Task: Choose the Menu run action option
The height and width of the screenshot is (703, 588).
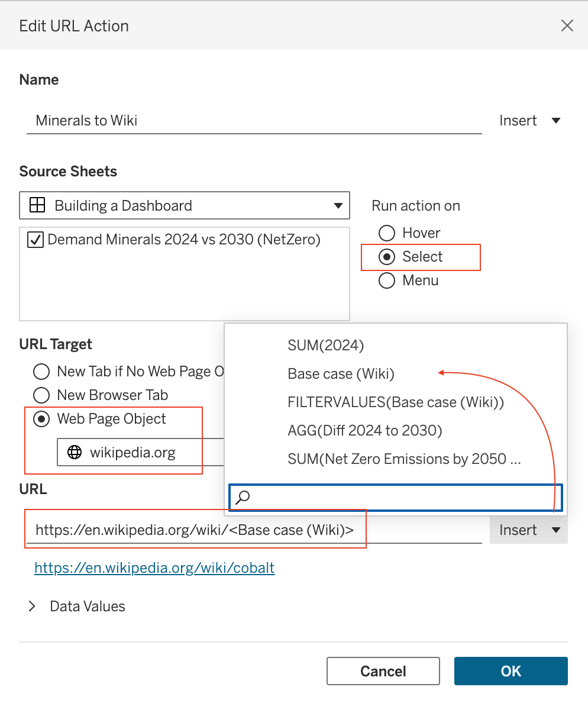Action: click(387, 280)
